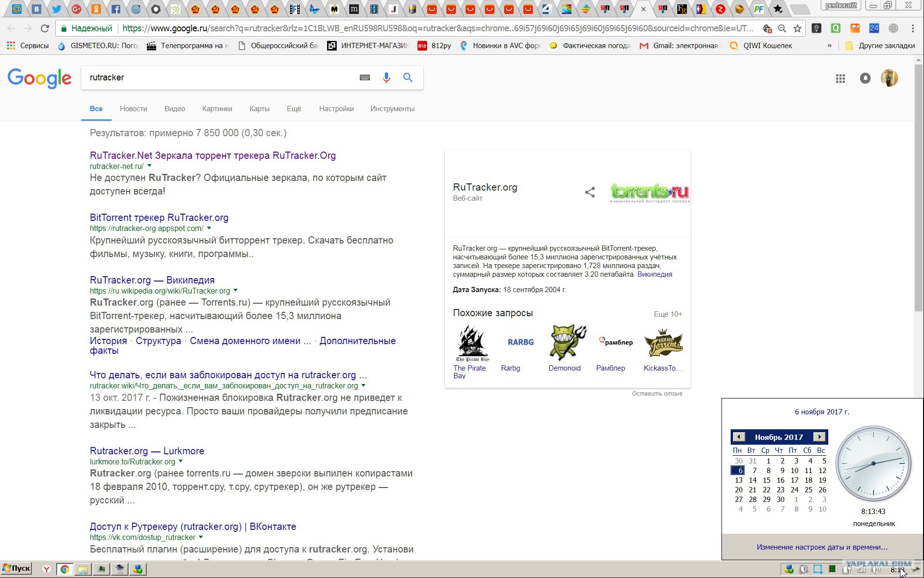Open search Инструменты
The height and width of the screenshot is (578, 924).
click(x=392, y=109)
